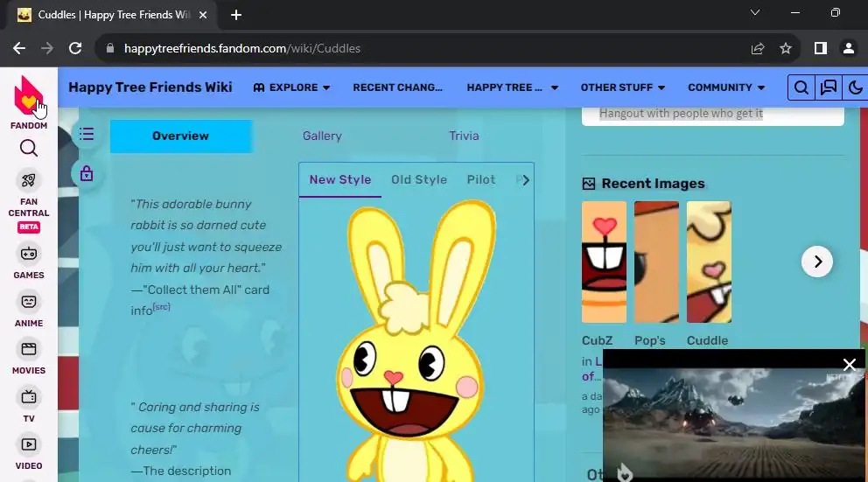Advance Recent Images carousel arrow
The image size is (868, 482).
click(817, 262)
